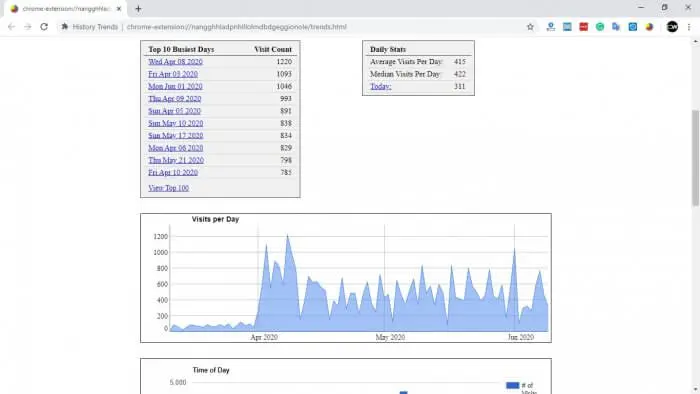Click the Apr 2020 axis label
Screen dimensions: 700x394
[264, 337]
